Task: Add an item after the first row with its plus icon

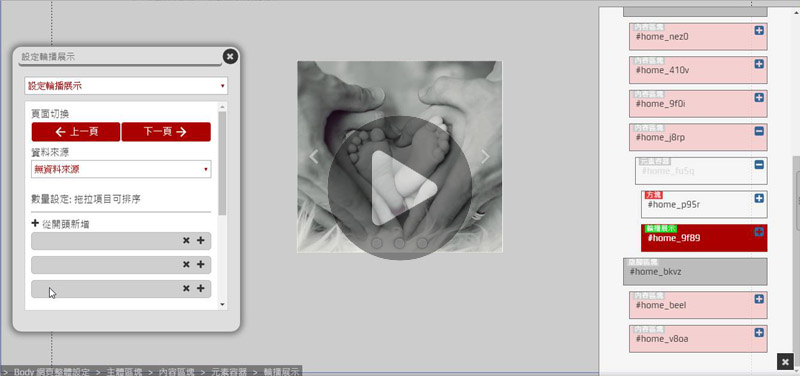Action: point(201,240)
